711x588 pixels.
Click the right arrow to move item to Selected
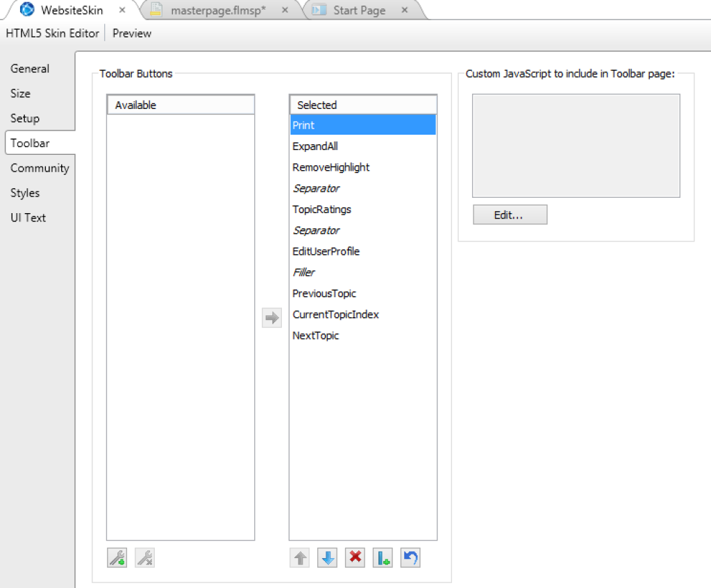pos(271,318)
